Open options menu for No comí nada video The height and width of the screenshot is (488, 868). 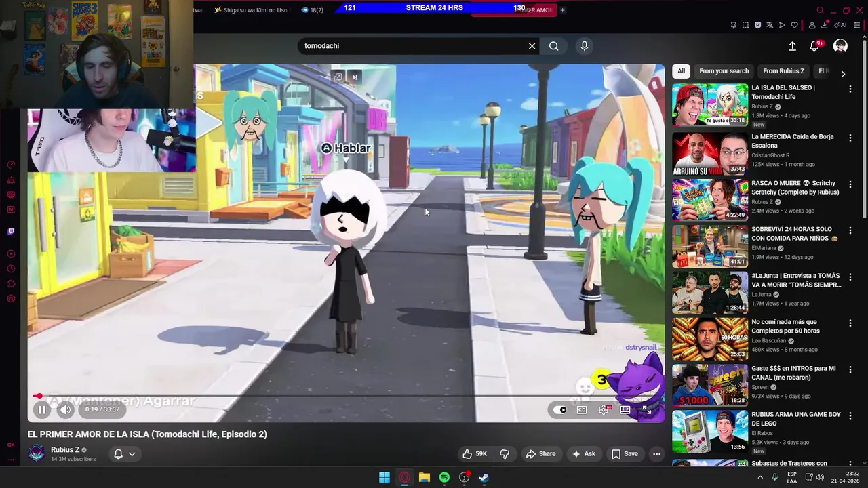pyautogui.click(x=850, y=323)
